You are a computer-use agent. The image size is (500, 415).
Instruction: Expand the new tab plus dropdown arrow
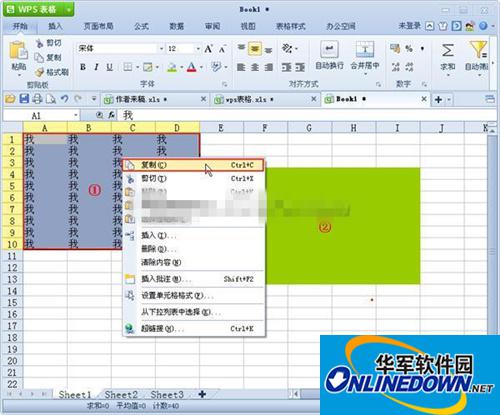point(449,99)
